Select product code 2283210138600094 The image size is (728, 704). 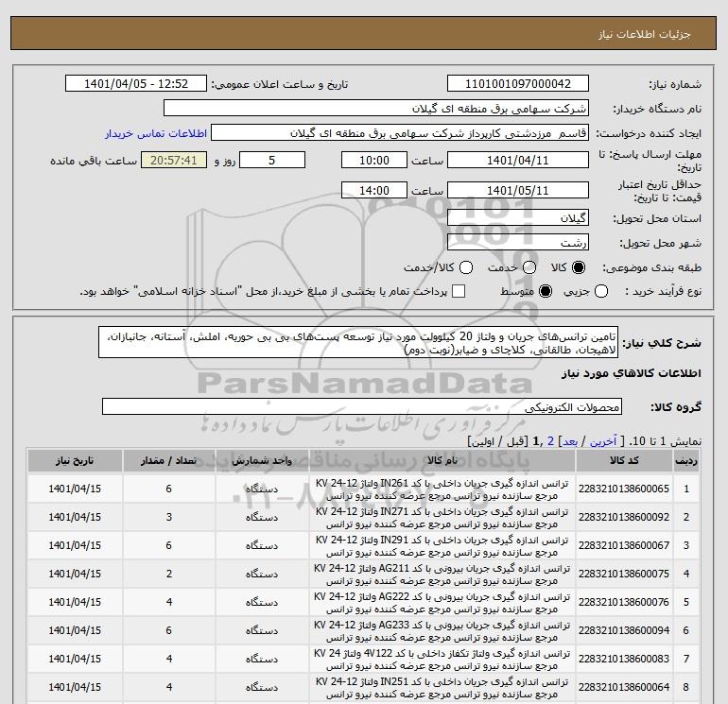click(x=624, y=630)
